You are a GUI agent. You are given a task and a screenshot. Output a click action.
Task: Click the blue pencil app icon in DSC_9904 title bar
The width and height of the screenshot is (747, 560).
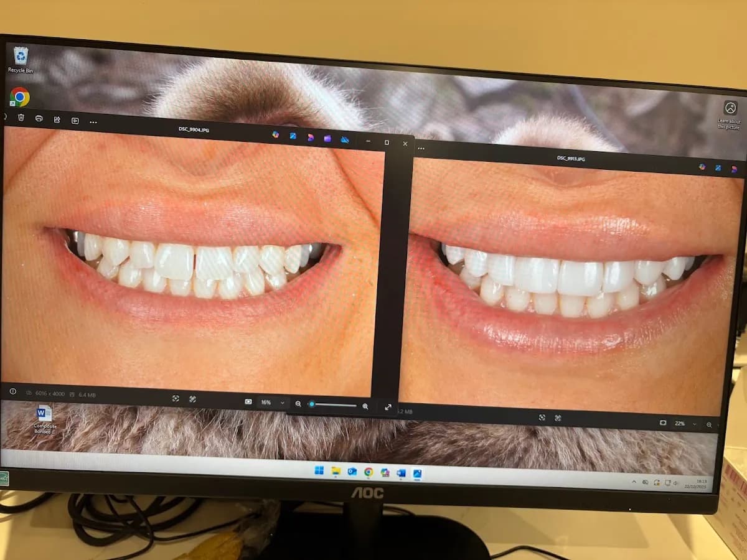point(293,136)
